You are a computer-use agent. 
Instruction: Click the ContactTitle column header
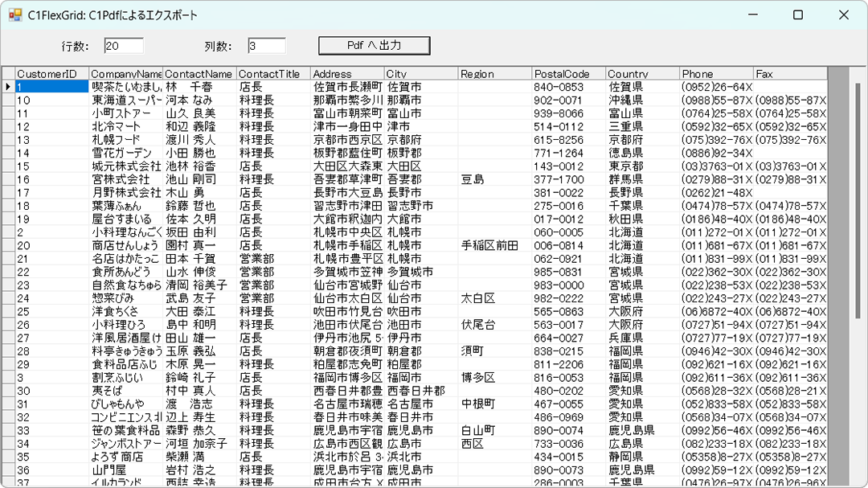pos(273,74)
